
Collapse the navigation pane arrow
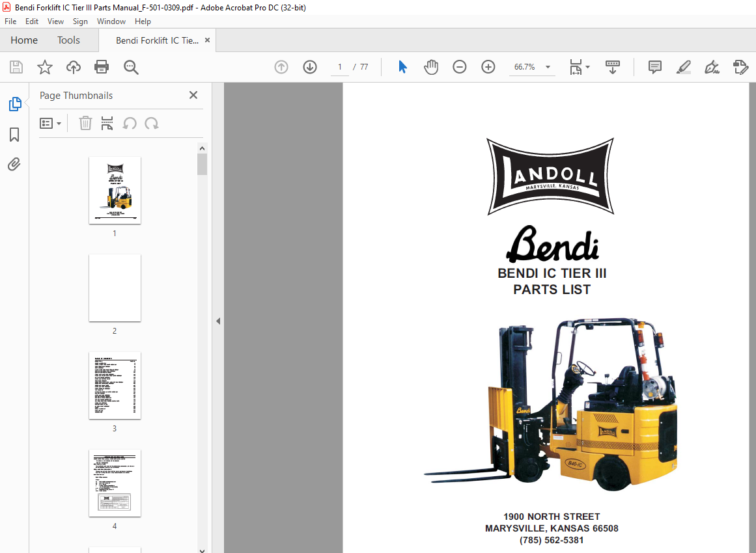(218, 321)
